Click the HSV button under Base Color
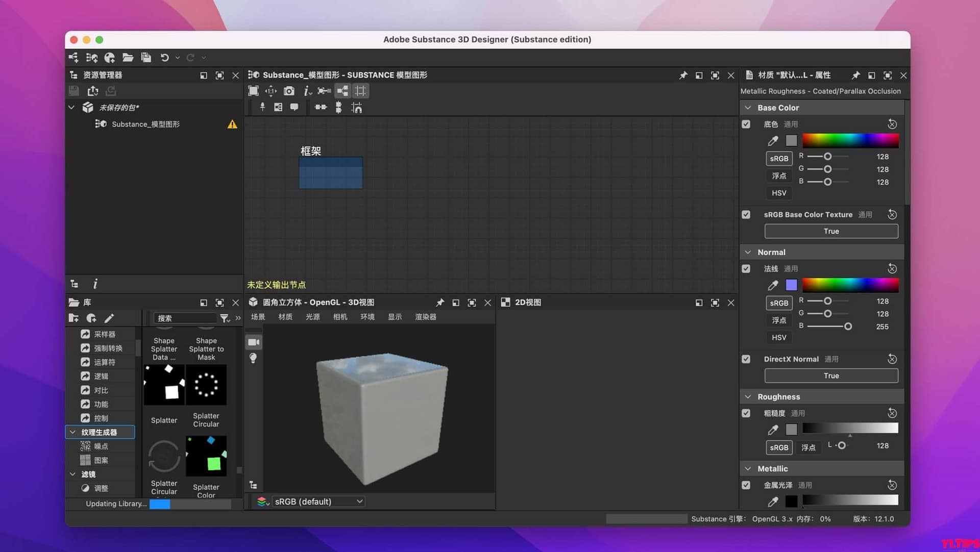Viewport: 980px width, 552px height. click(x=779, y=193)
